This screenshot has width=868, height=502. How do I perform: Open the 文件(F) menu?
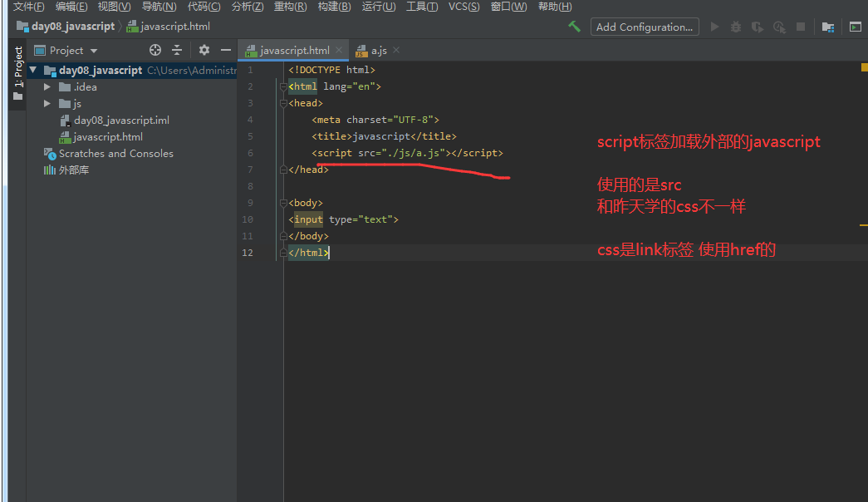pyautogui.click(x=29, y=7)
